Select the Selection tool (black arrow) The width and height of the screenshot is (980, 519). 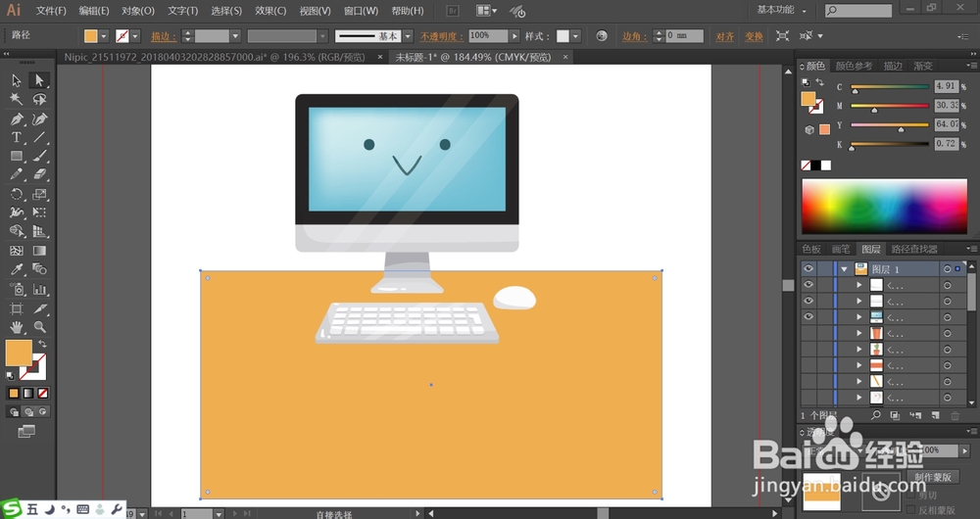[x=17, y=80]
